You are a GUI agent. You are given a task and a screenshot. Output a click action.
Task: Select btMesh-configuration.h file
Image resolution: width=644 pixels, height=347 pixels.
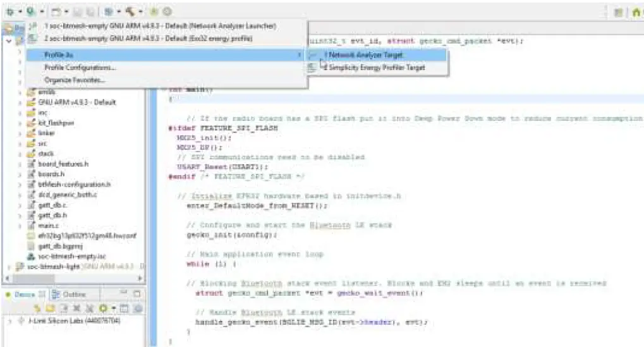pyautogui.click(x=74, y=185)
